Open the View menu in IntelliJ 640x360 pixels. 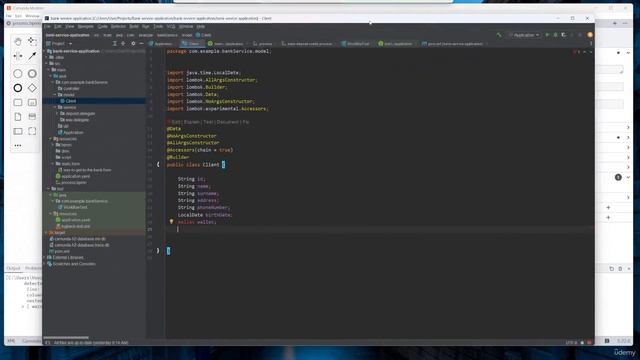click(x=70, y=27)
